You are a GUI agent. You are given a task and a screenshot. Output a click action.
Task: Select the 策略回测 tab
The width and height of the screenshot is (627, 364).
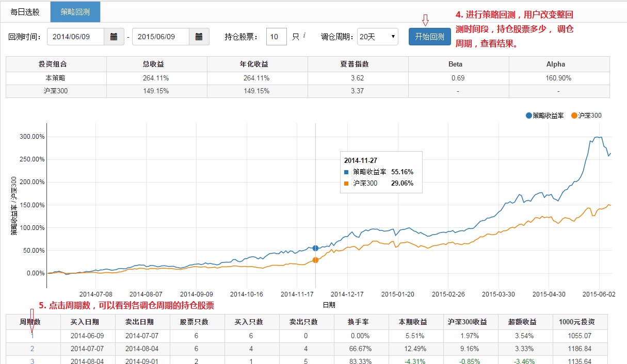75,12
